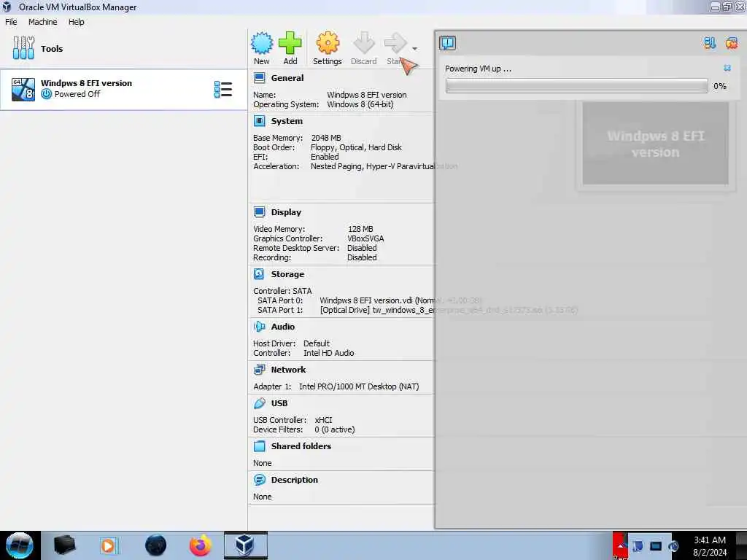The image size is (747, 560).
Task: Open Firefox from the taskbar
Action: pyautogui.click(x=200, y=545)
